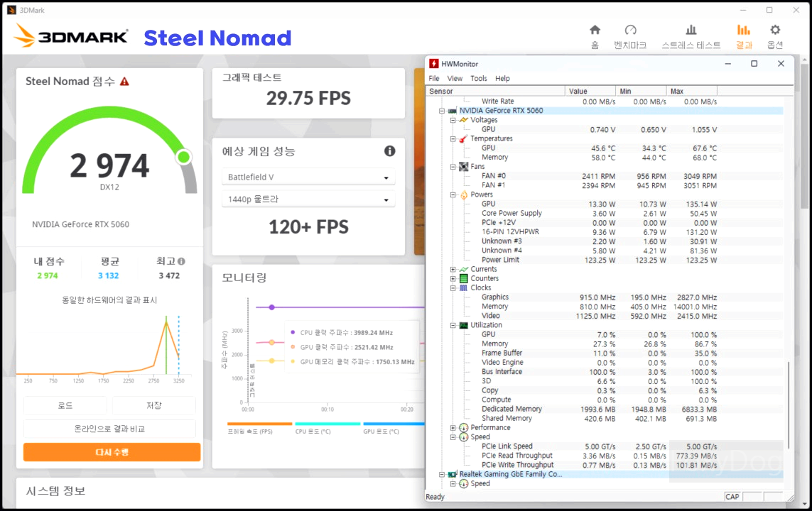Click the score distribution chart peak
The width and height of the screenshot is (812, 511).
(x=166, y=323)
